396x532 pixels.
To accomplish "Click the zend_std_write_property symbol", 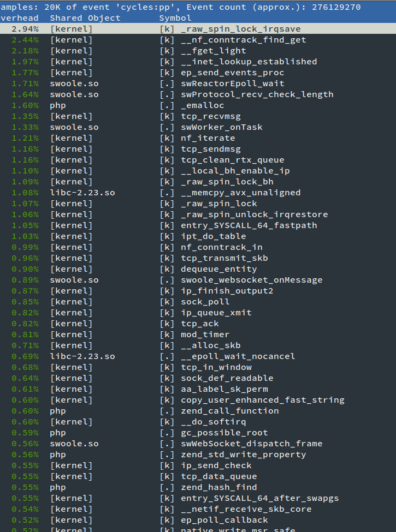I will click(x=243, y=455).
